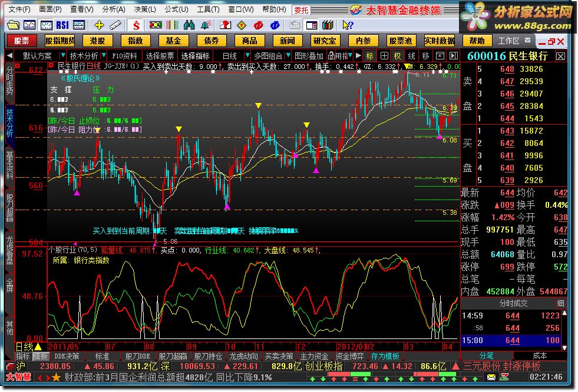Viewport: 578px width, 392px height.
Task: Click the mail envelope icon in status bar
Action: click(491, 377)
